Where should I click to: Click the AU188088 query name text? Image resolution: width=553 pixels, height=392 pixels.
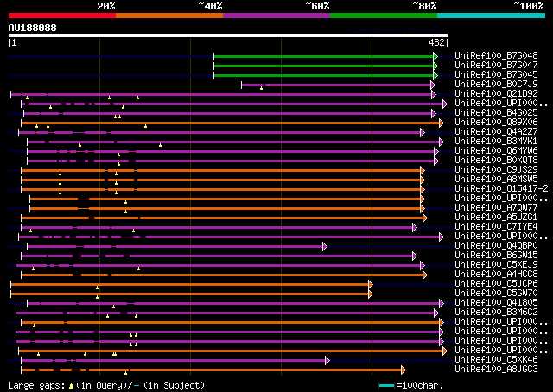click(33, 28)
